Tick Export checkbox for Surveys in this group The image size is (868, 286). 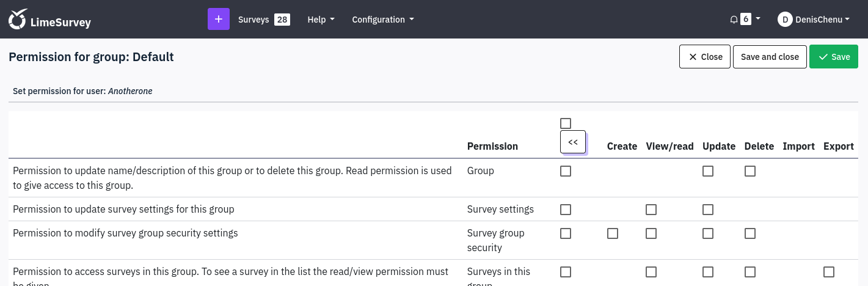[x=829, y=272]
